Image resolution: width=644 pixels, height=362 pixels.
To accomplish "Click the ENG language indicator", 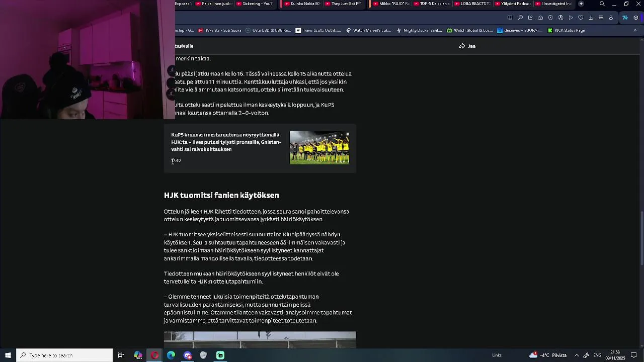I will [x=597, y=355].
